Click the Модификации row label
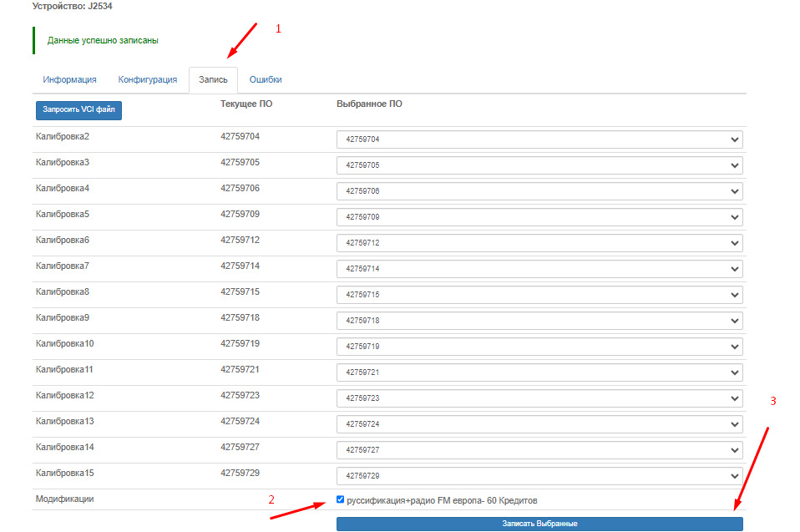The image size is (800, 532). tap(65, 499)
